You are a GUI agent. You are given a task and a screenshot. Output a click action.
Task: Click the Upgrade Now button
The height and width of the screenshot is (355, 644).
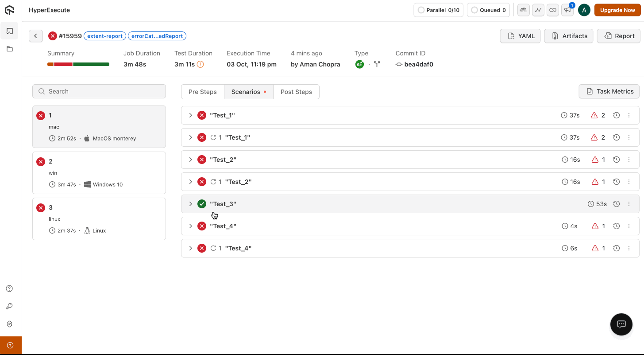coord(617,10)
